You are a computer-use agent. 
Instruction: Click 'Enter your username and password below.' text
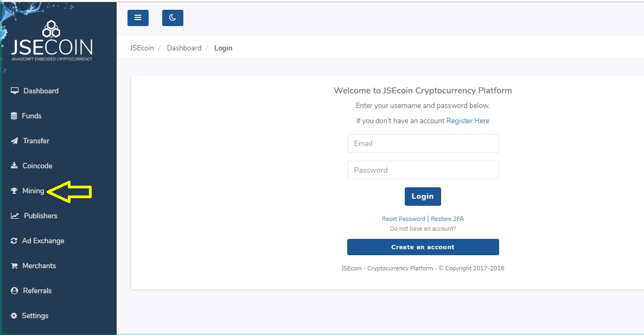(423, 106)
